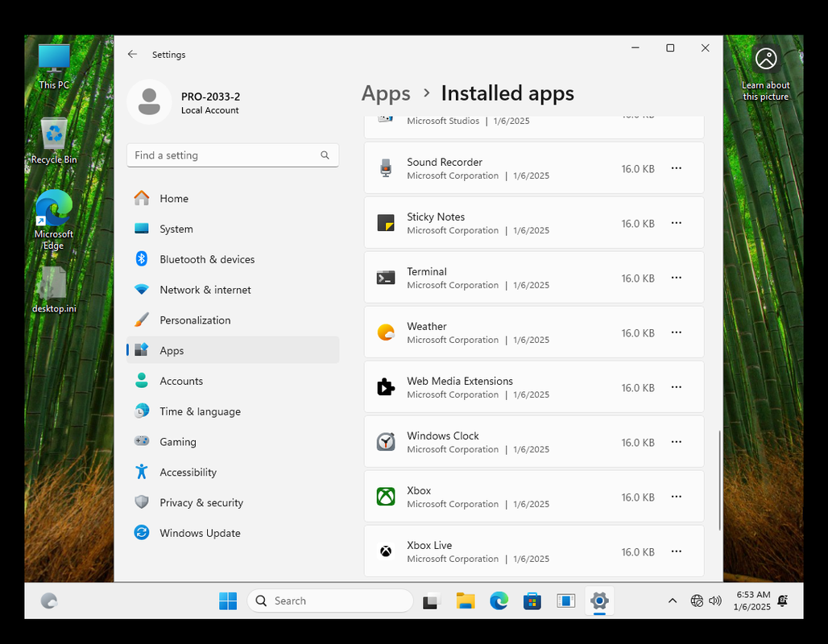The width and height of the screenshot is (828, 644).
Task: Select the This PC desktop icon
Action: (54, 67)
